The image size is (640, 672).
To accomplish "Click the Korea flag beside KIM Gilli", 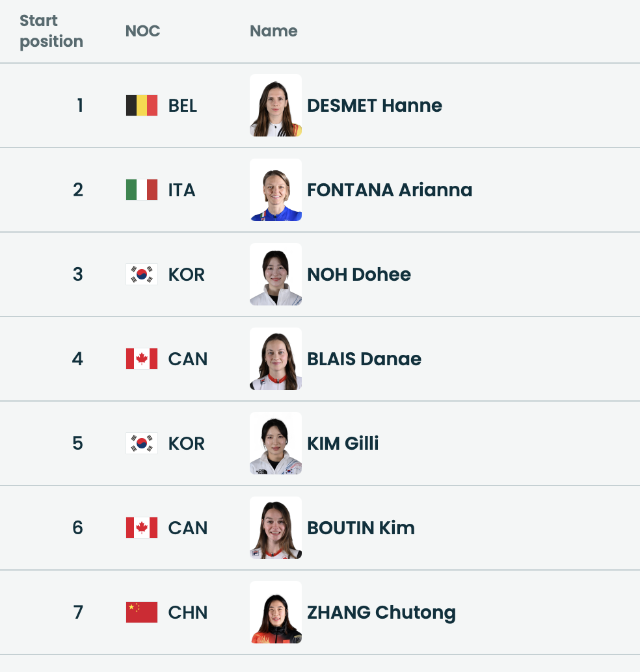I will (142, 443).
